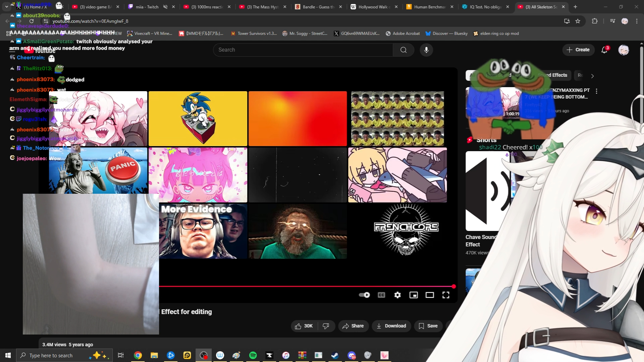Dislike the video
644x362 pixels.
pos(326,326)
